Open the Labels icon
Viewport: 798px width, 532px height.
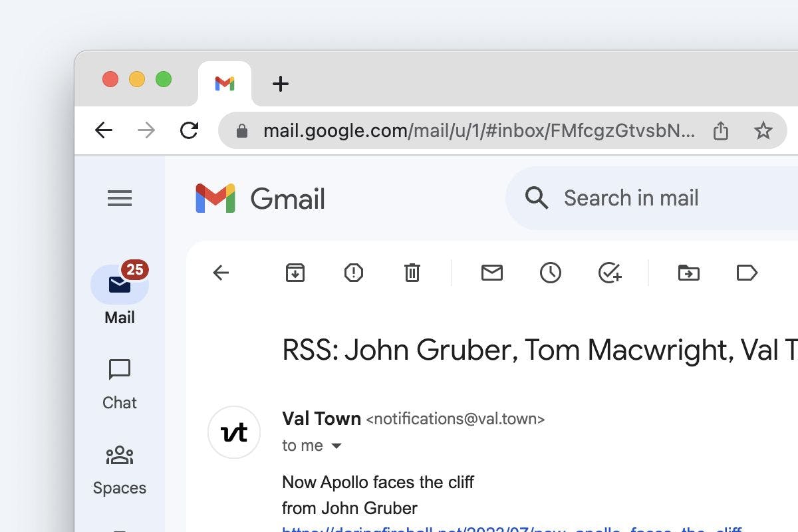coord(747,273)
